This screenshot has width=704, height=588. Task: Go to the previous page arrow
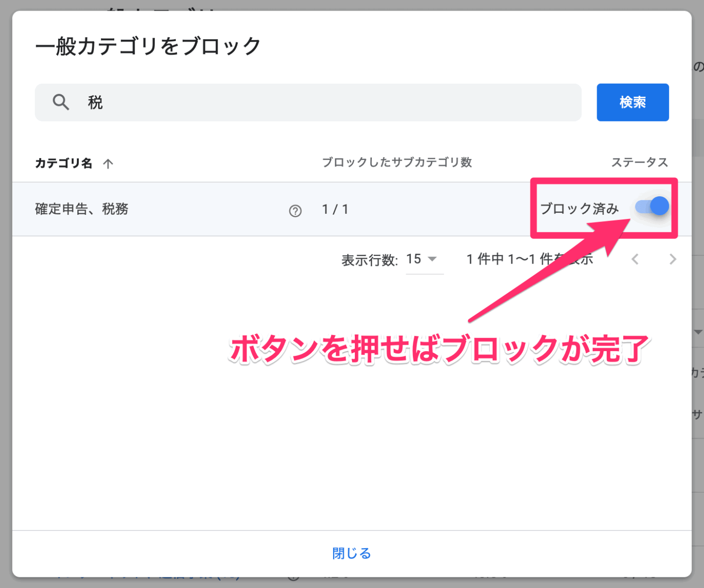click(635, 260)
